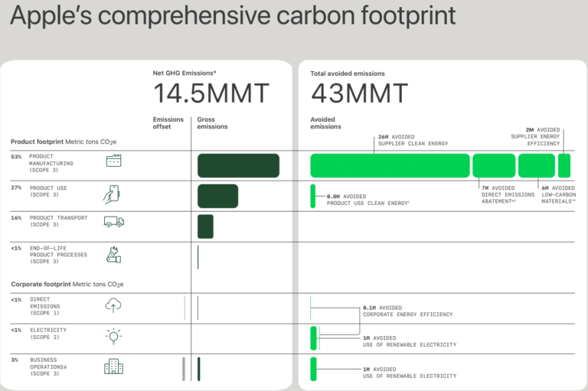Image resolution: width=588 pixels, height=391 pixels.
Task: Click the 'DIRECT EMISSIONS (SCOPE 1)' label
Action: (x=45, y=306)
